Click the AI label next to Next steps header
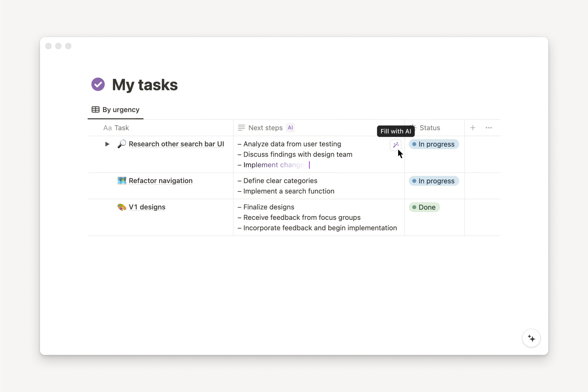The height and width of the screenshot is (392, 588). 290,127
